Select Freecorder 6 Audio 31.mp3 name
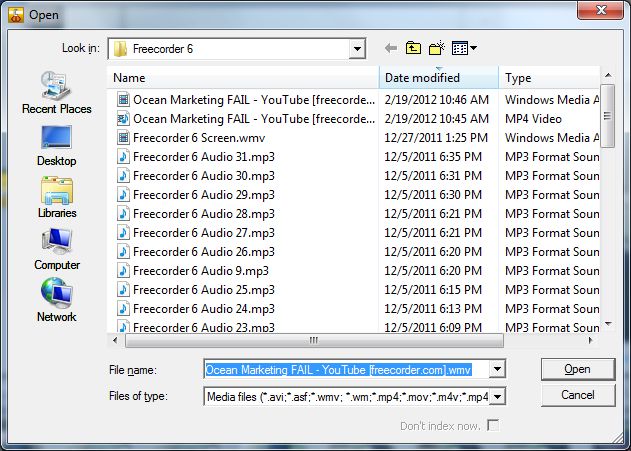 click(x=204, y=157)
